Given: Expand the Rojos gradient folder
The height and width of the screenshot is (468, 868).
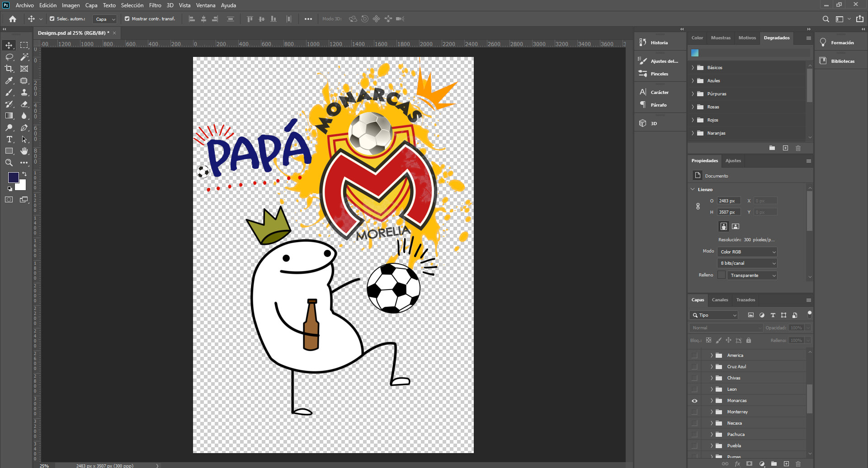Looking at the screenshot, I should click(x=693, y=120).
